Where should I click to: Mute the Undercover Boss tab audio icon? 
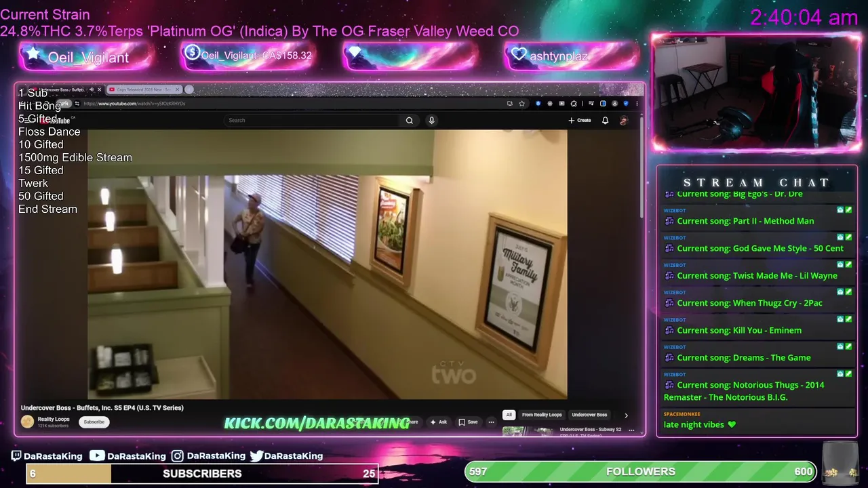[92, 89]
